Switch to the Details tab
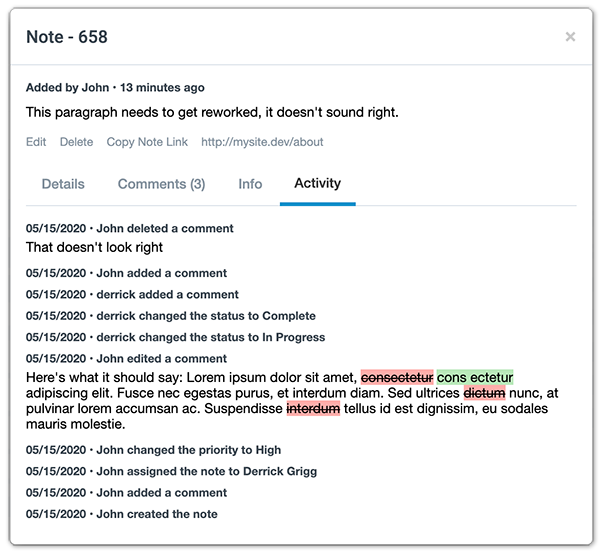This screenshot has width=600, height=551. pyautogui.click(x=63, y=184)
